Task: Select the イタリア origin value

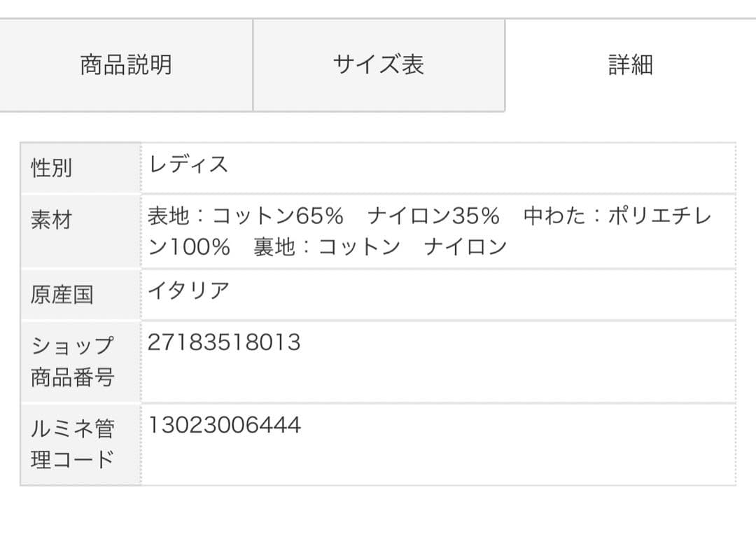Action: click(188, 290)
